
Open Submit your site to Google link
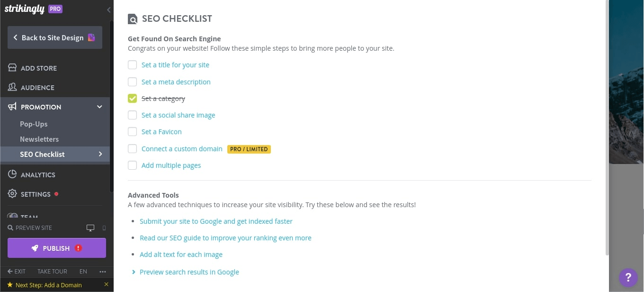216,221
